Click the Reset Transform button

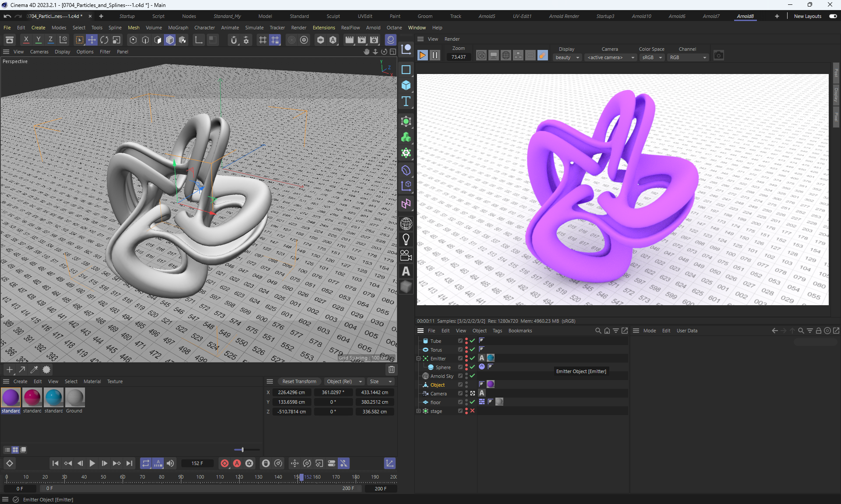pos(299,381)
